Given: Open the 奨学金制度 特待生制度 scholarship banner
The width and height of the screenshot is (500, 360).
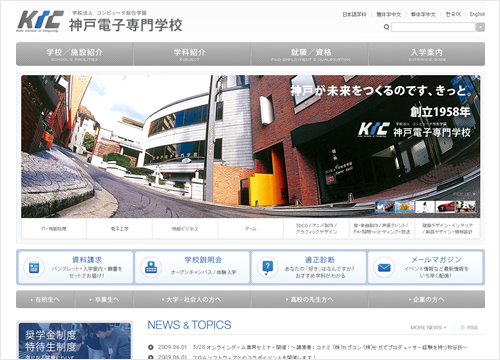Looking at the screenshot, I should point(75,341).
